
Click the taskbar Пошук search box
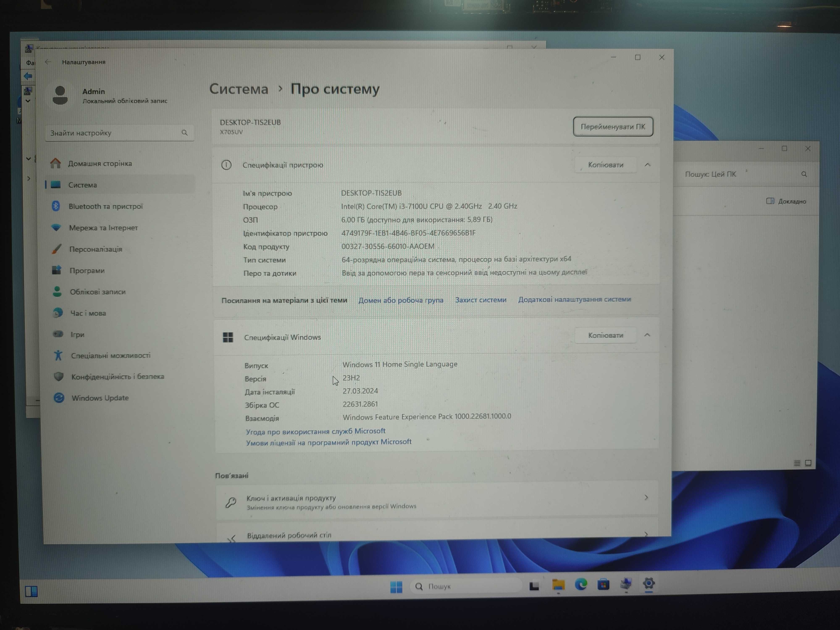(x=466, y=586)
